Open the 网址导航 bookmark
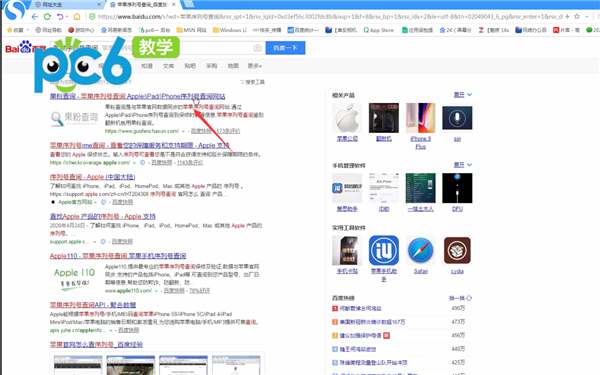This screenshot has width=600, height=375. pos(49,30)
